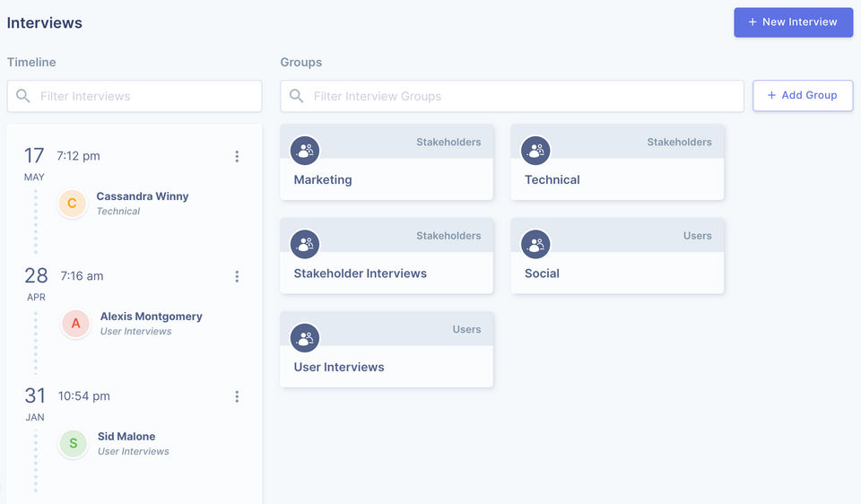Click the Social group people icon
Viewport: 861px width, 504px height.
point(535,244)
